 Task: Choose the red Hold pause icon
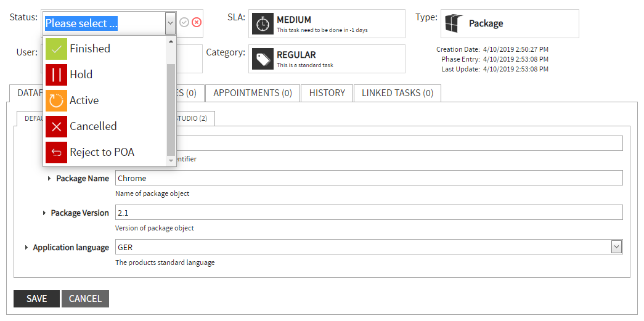click(x=56, y=75)
